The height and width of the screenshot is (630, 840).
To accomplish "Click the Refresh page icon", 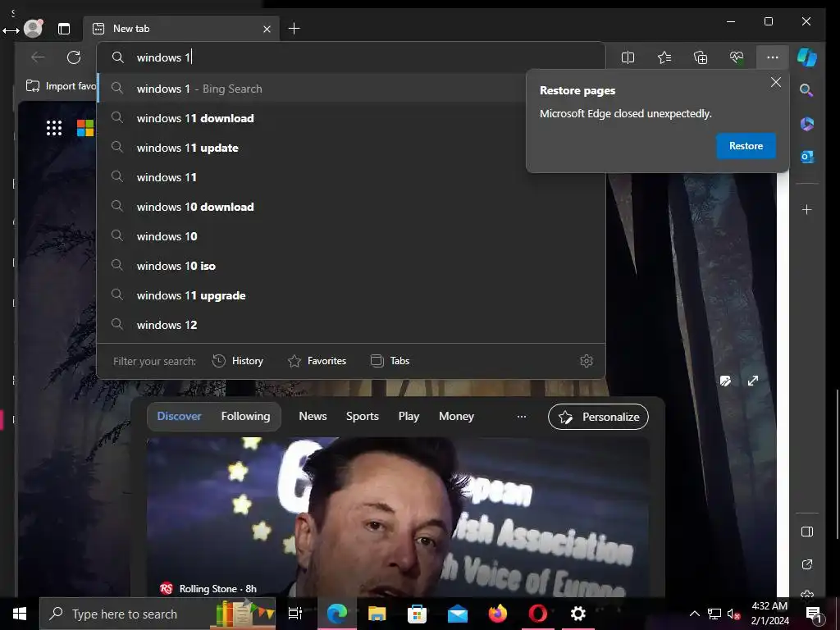I will click(x=74, y=57).
